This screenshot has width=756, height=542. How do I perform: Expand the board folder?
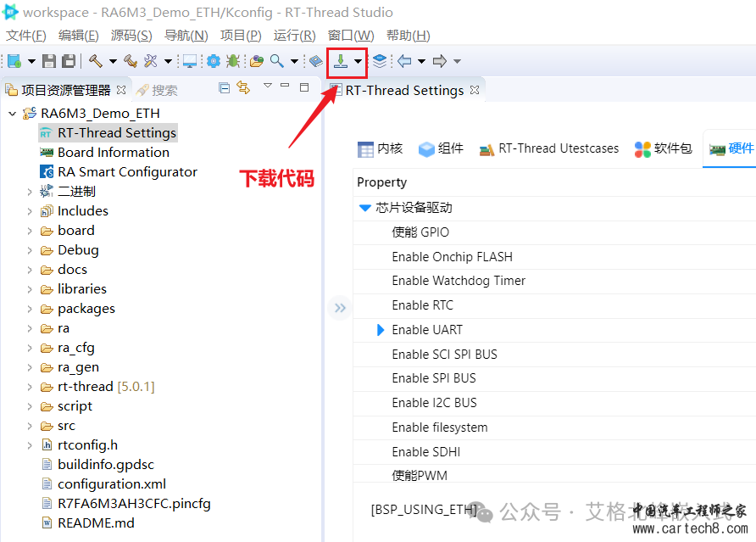[x=30, y=231]
